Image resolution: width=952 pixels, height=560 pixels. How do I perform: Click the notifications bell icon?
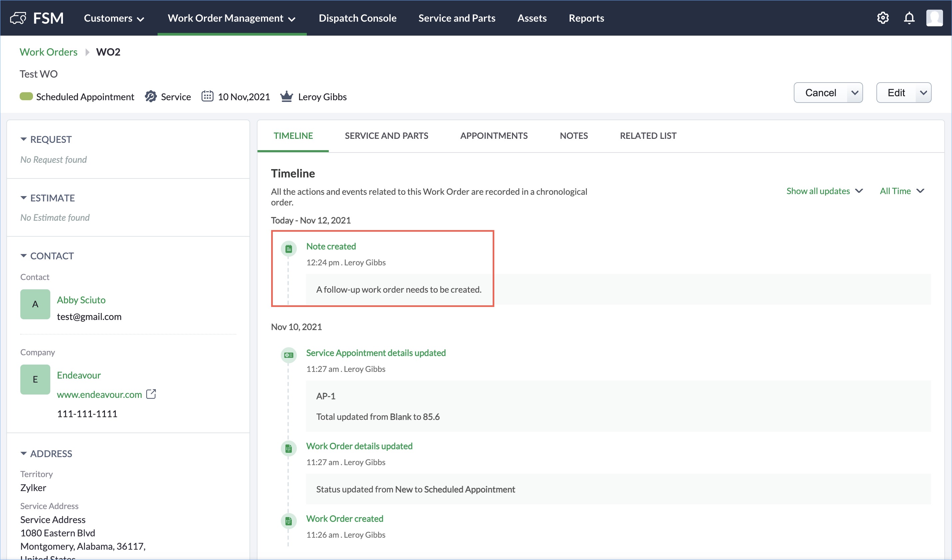click(x=909, y=18)
